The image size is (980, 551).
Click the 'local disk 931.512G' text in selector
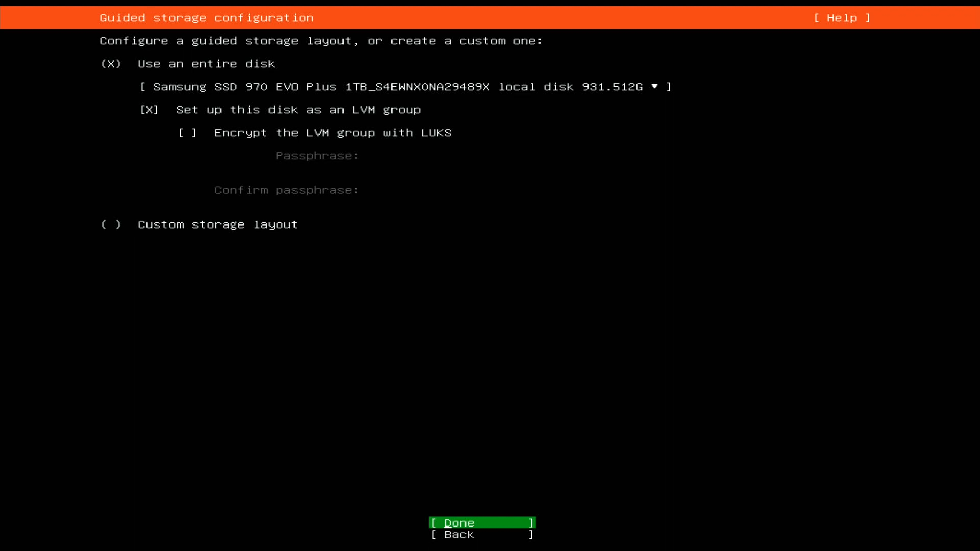pos(570,87)
